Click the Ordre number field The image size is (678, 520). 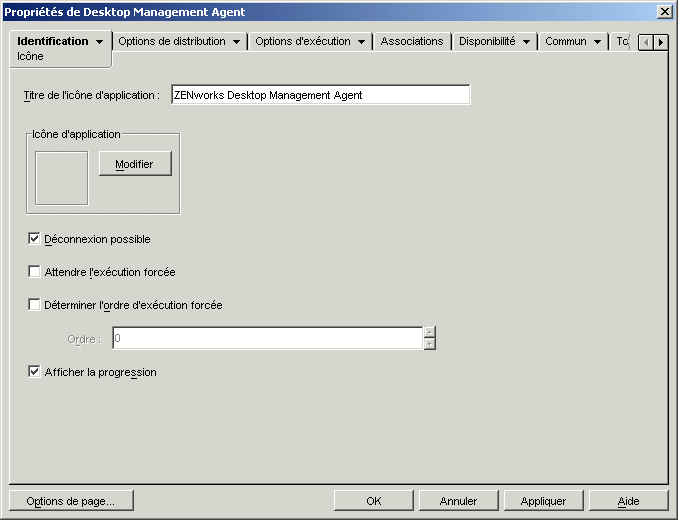[x=268, y=338]
